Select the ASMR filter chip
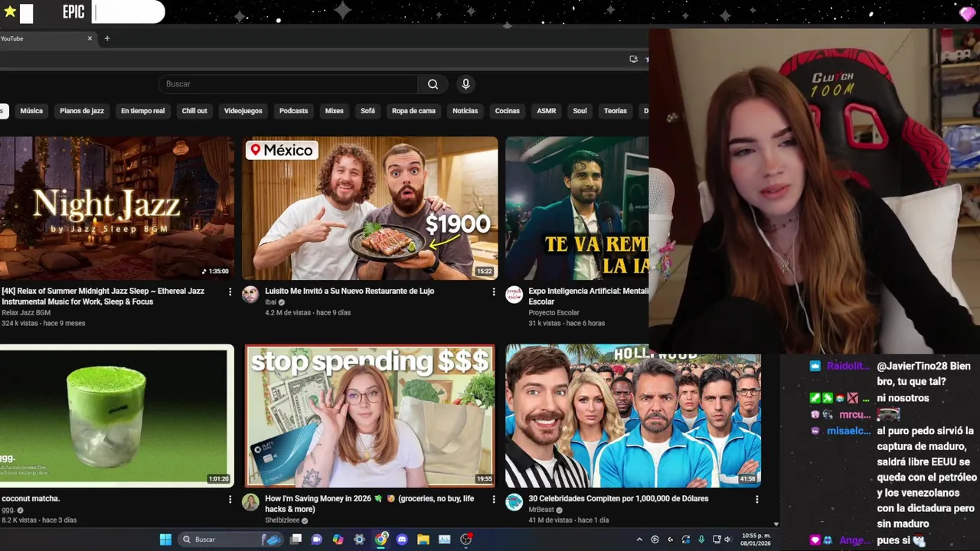 [547, 111]
